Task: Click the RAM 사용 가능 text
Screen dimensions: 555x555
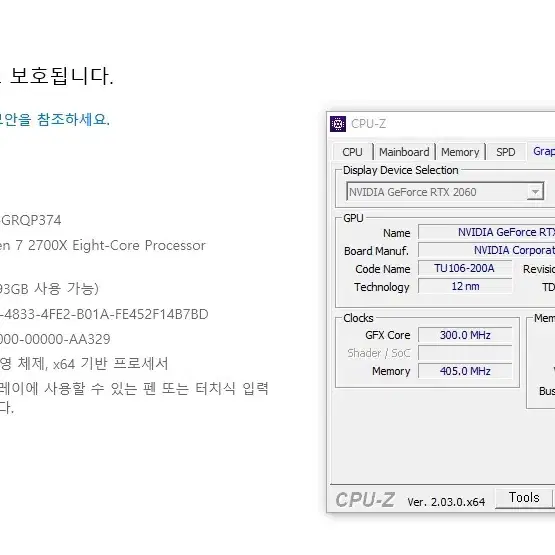Action: [x=49, y=289]
